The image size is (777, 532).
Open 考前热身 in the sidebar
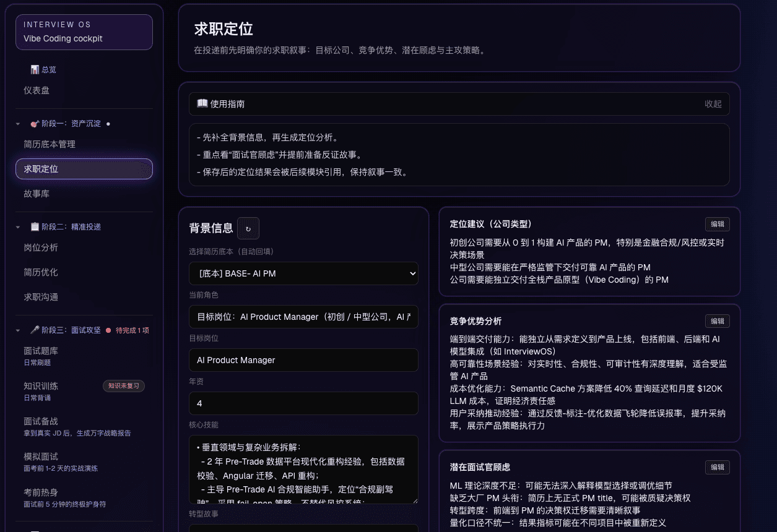click(x=84, y=497)
